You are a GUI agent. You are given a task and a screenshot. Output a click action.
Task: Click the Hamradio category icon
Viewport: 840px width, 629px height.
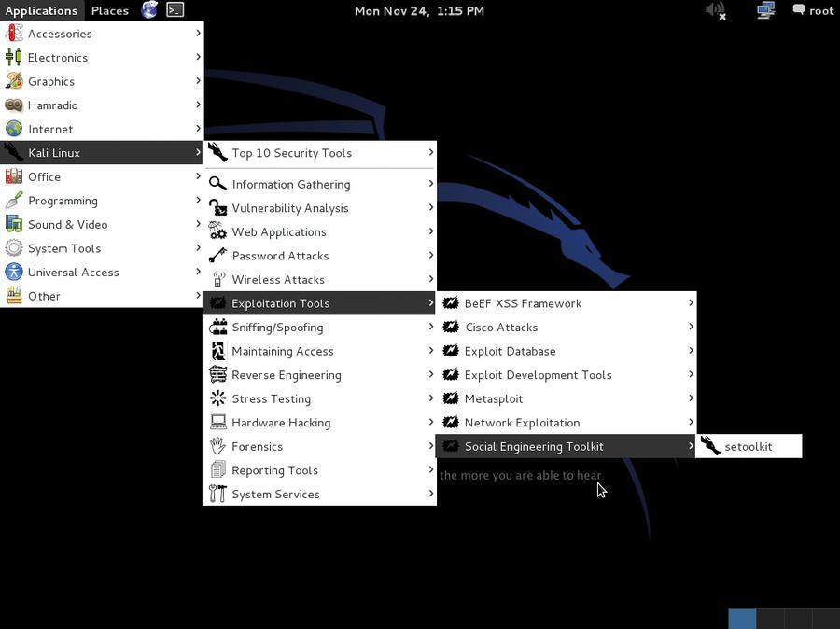point(14,105)
